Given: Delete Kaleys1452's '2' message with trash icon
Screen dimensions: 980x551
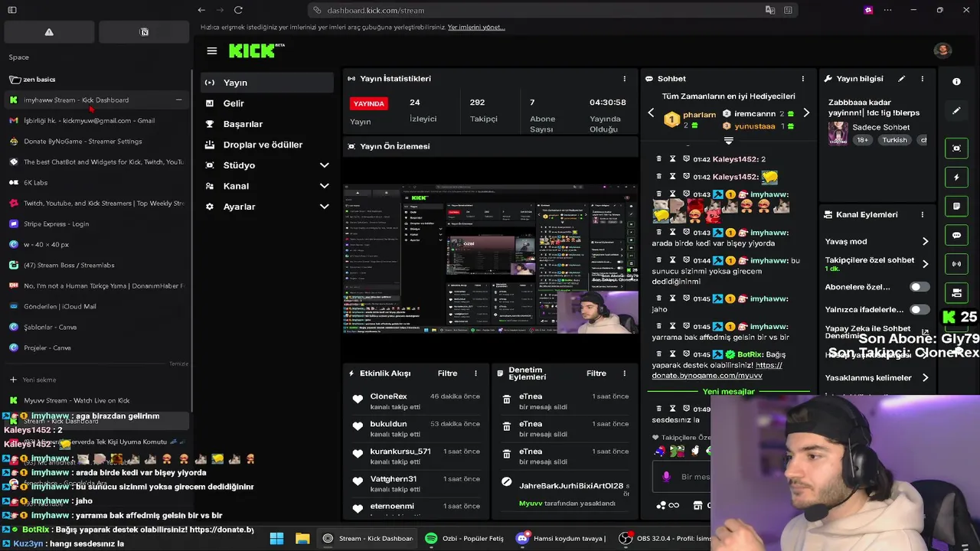Looking at the screenshot, I should (x=658, y=159).
